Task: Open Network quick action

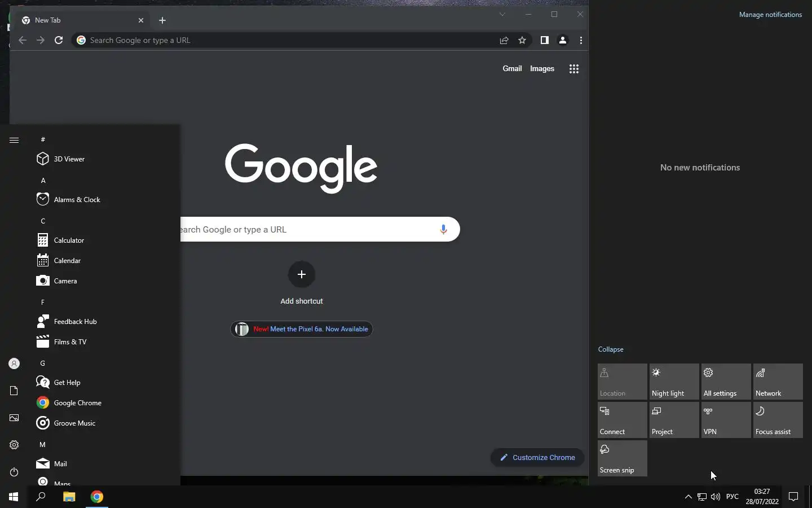Action: point(778,382)
